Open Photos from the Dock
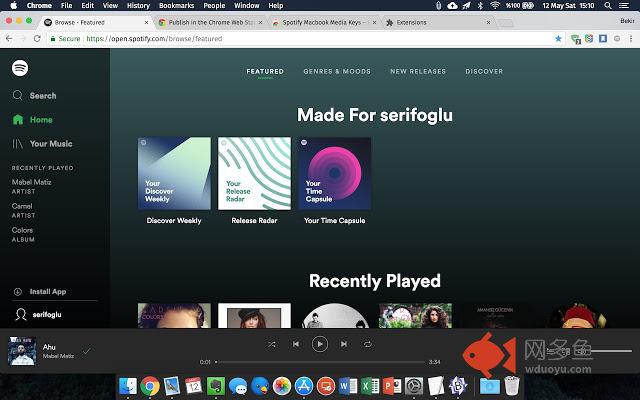The width and height of the screenshot is (640, 400). pyautogui.click(x=282, y=386)
